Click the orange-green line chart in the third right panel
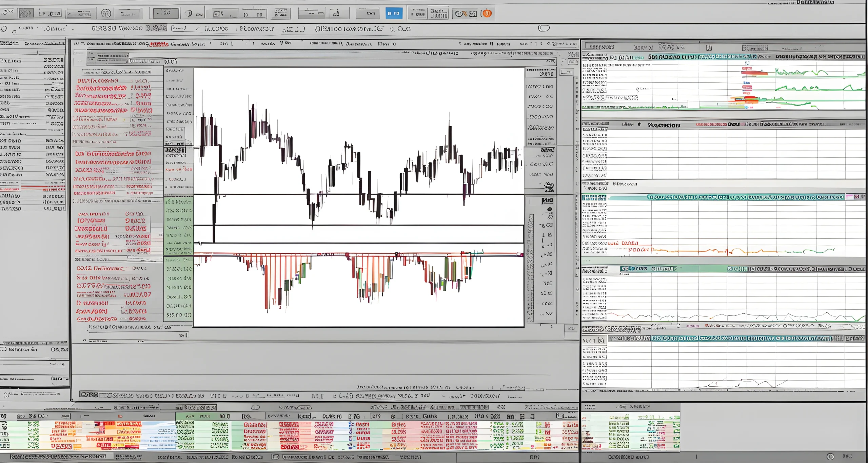 [743, 251]
